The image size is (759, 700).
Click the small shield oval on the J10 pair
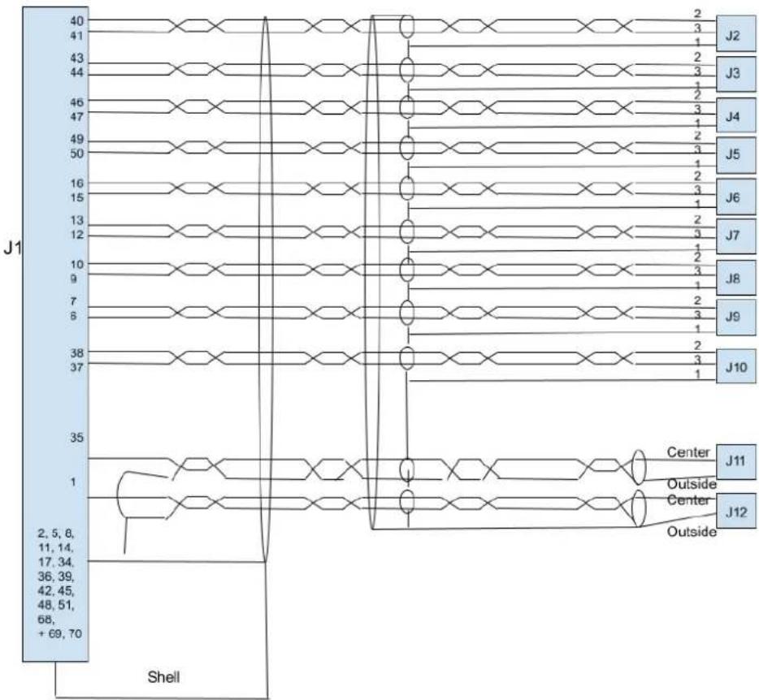click(x=407, y=358)
